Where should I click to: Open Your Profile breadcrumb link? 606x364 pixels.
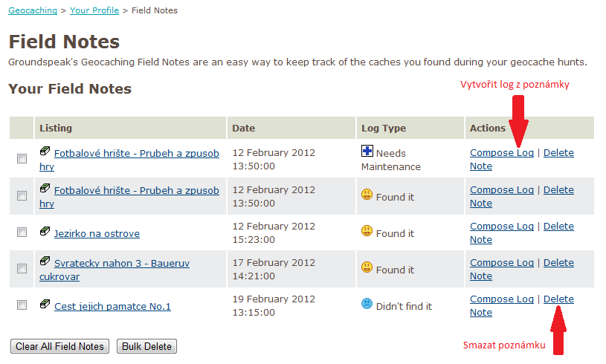click(95, 10)
